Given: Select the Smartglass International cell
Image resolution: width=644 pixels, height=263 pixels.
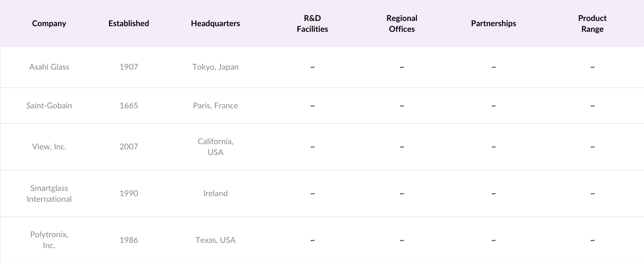Looking at the screenshot, I should pos(49,193).
